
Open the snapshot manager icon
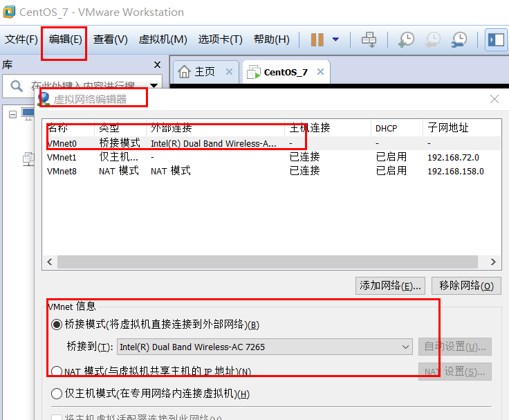pyautogui.click(x=459, y=39)
